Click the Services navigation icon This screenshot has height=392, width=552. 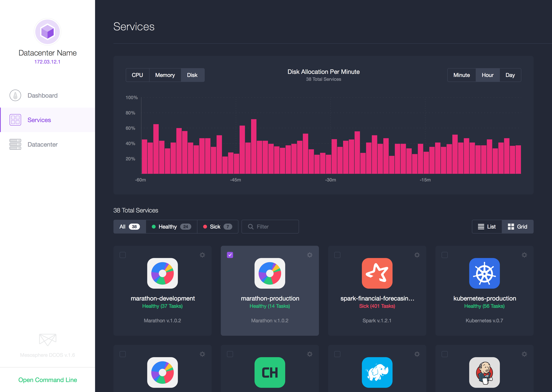coord(15,120)
